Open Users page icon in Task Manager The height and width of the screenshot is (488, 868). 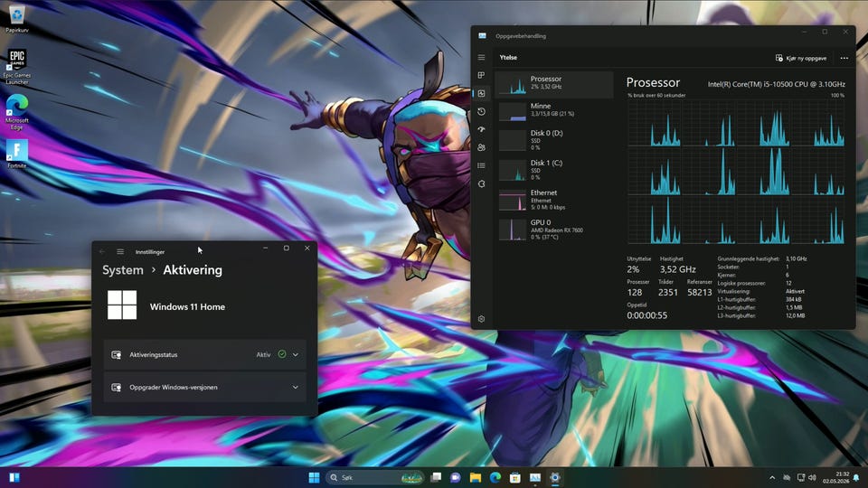pos(481,147)
